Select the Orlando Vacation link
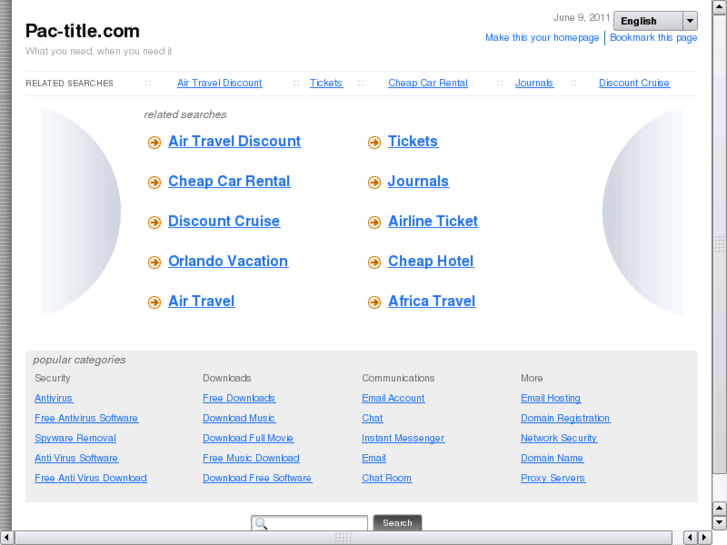 pos(228,261)
